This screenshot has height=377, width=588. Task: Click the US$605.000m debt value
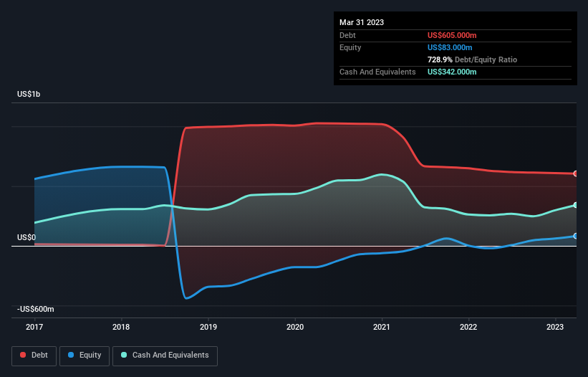pyautogui.click(x=452, y=35)
